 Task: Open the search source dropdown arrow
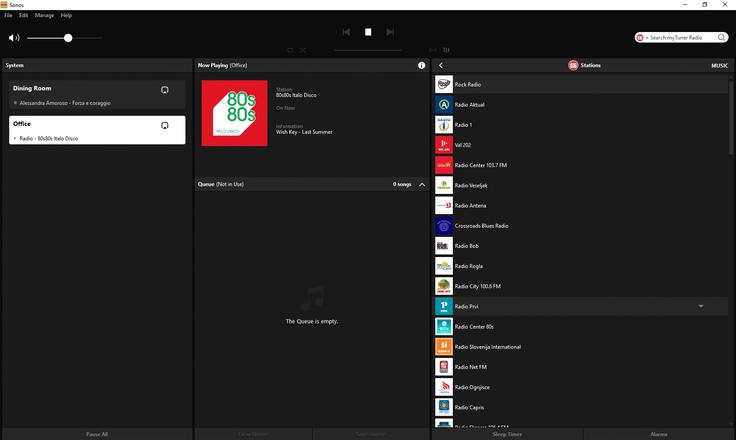(647, 38)
